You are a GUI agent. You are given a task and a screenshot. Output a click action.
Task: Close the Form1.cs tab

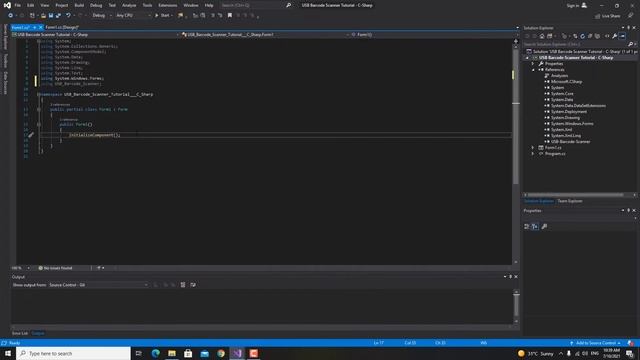[40, 27]
